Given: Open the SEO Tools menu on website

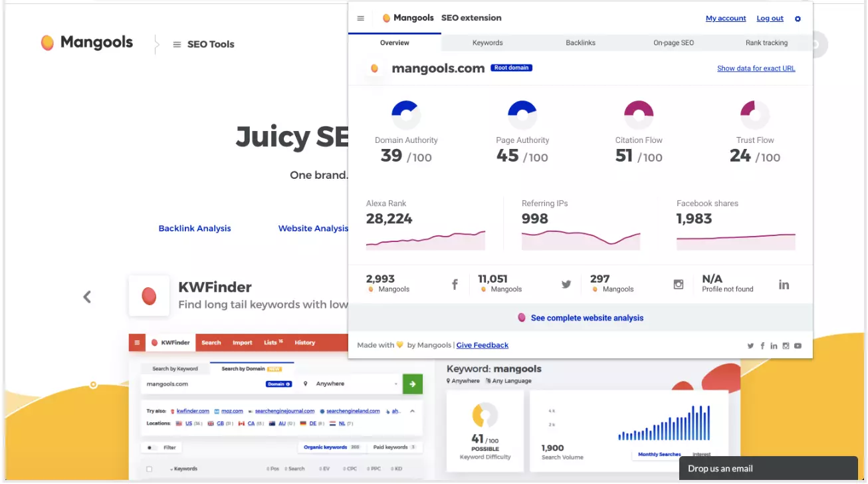Looking at the screenshot, I should coord(203,45).
